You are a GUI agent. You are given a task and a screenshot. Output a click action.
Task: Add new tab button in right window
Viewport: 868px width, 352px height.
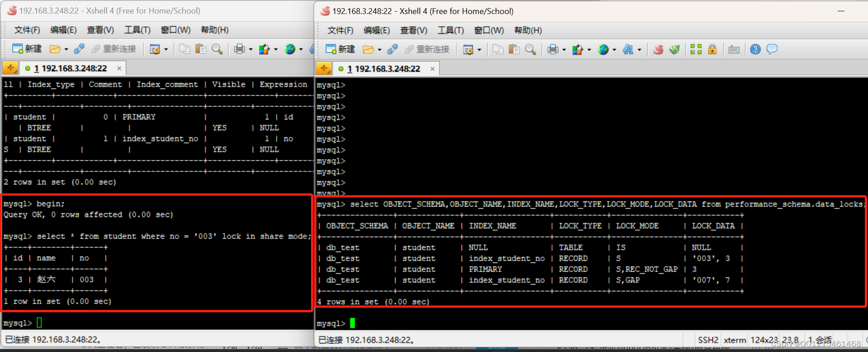pyautogui.click(x=324, y=69)
